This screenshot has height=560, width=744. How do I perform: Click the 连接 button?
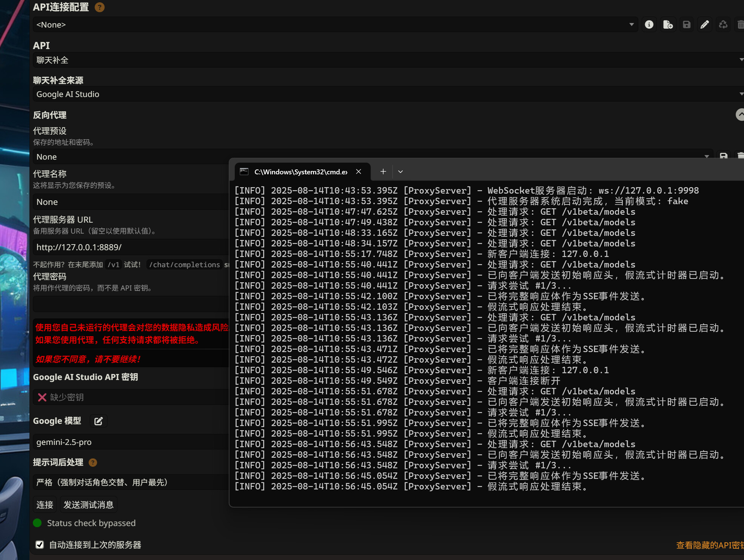(x=45, y=505)
